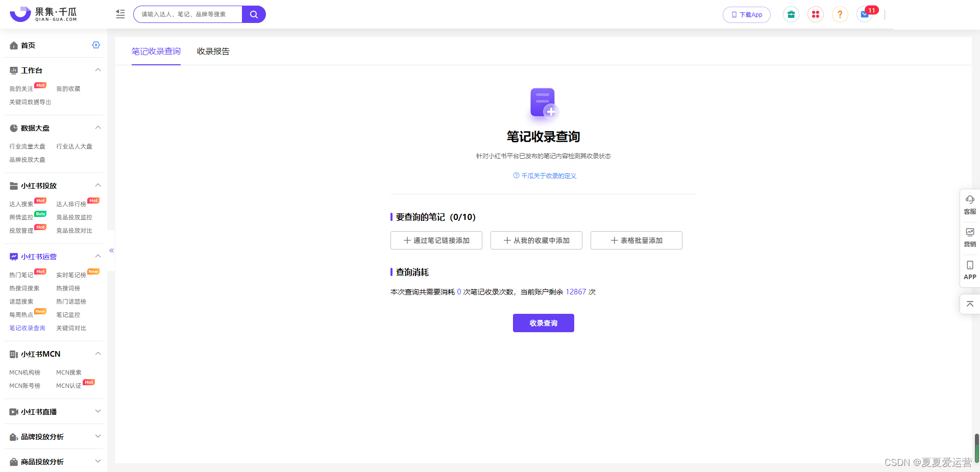Open 话题搜索 in the sidebar

pos(21,302)
